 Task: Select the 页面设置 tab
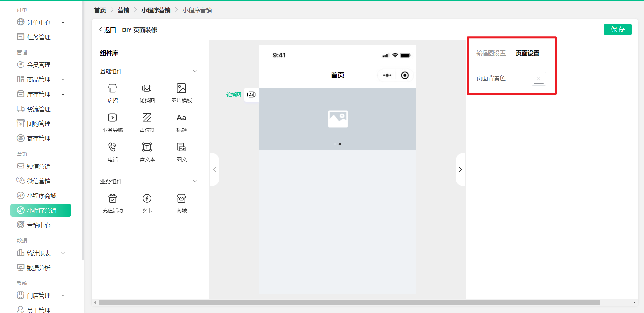pos(527,53)
